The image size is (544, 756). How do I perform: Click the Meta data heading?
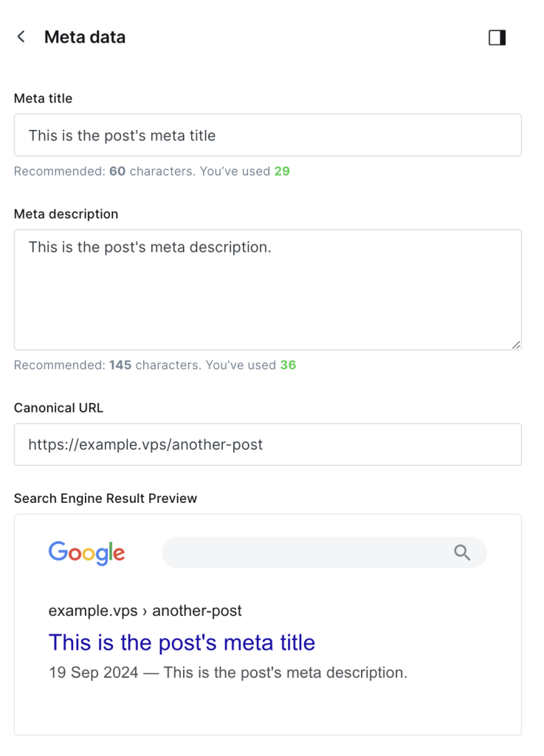pos(85,36)
